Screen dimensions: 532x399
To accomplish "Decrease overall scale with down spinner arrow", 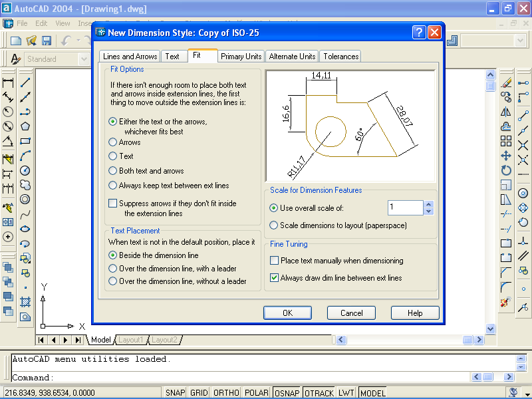I will (428, 211).
